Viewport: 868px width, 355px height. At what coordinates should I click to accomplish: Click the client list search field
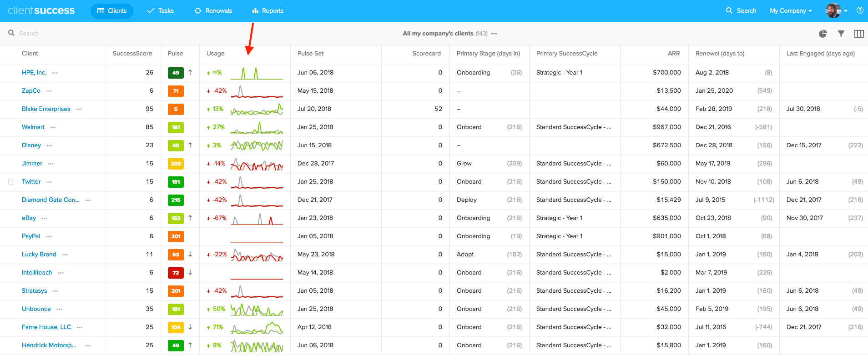pos(29,33)
